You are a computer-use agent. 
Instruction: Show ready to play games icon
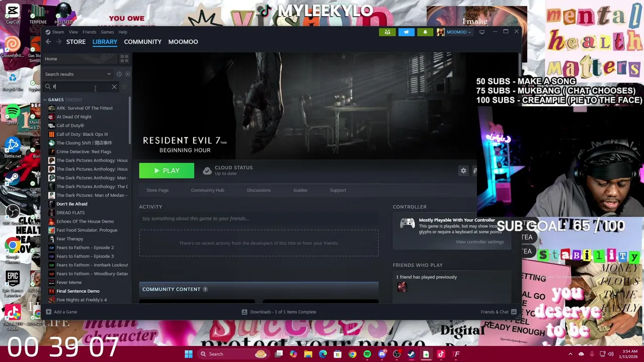pos(127,74)
